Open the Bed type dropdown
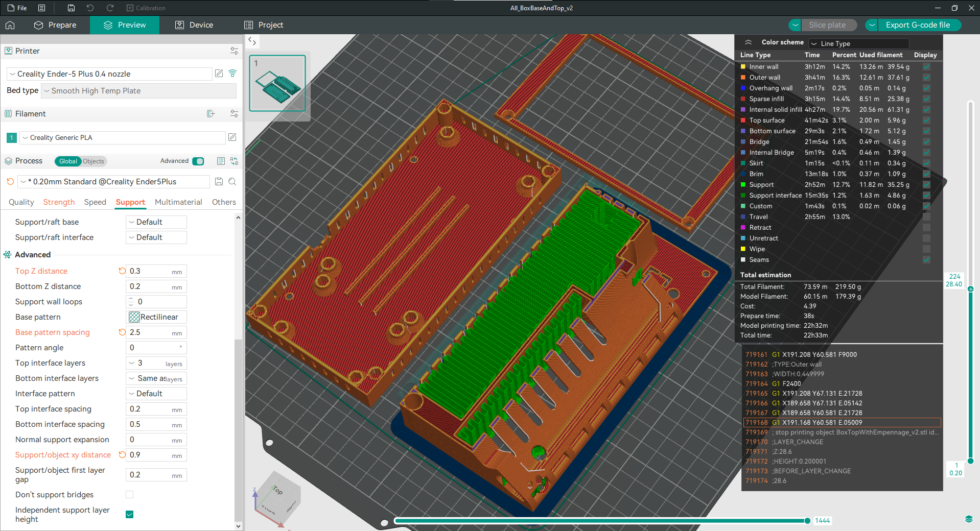 click(138, 91)
